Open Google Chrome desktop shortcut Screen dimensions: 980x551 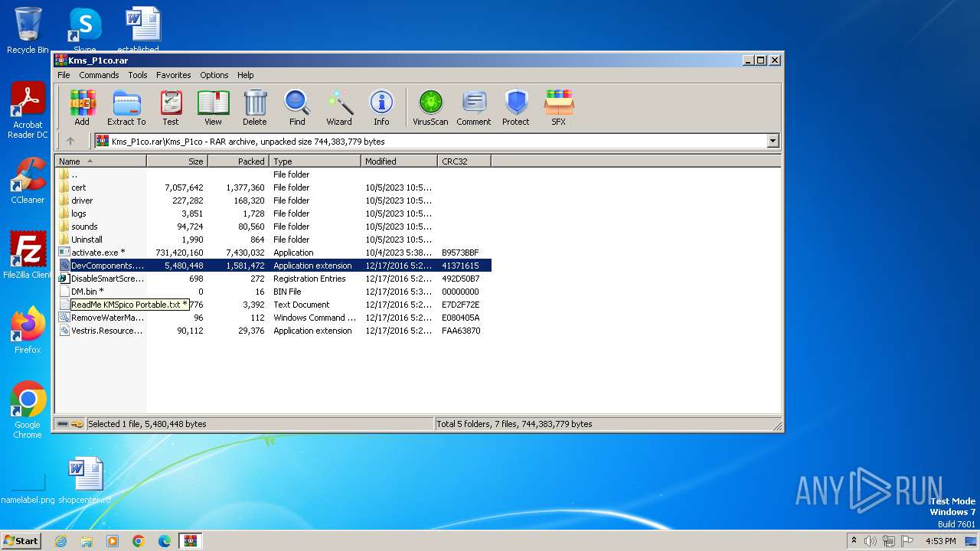(x=28, y=410)
